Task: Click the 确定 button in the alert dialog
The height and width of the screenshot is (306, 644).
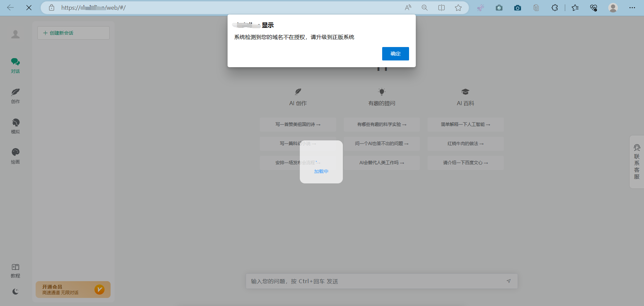Action: 395,54
